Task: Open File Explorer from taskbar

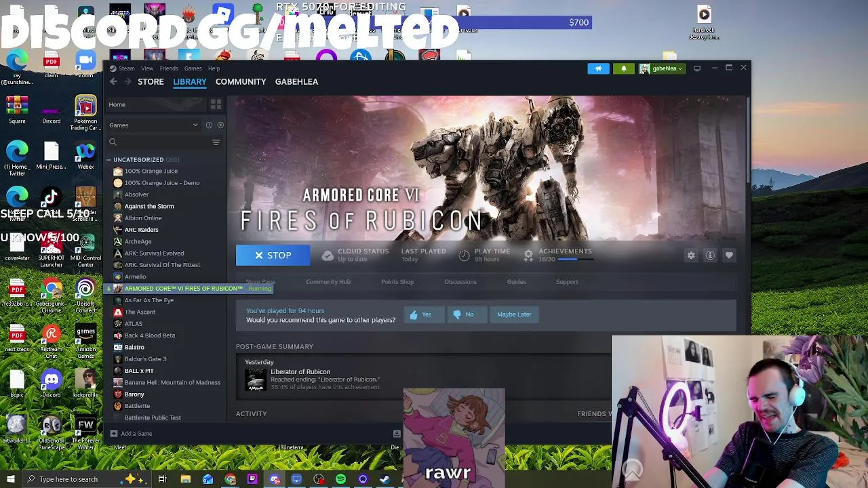Action: [x=185, y=479]
